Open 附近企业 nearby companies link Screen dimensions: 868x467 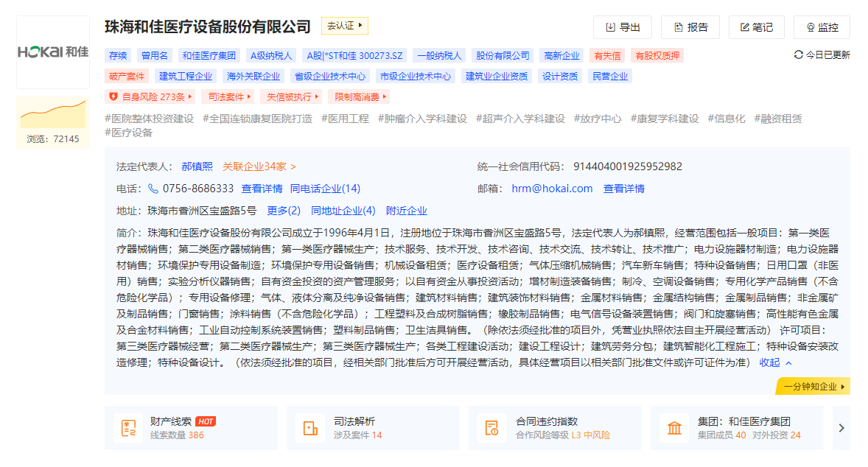(x=406, y=210)
